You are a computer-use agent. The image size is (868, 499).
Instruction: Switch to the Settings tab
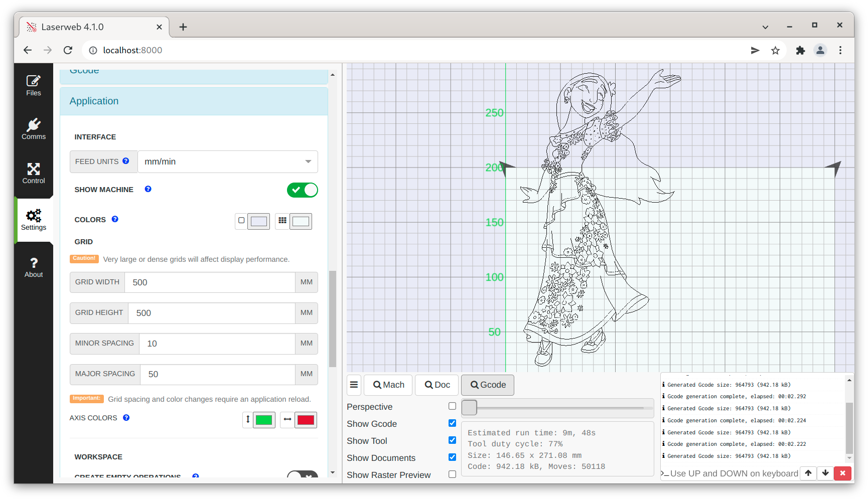34,220
